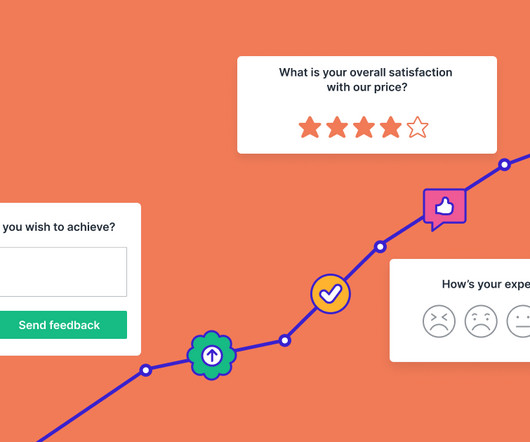Click the "you wish to achieve?" question label

[x=59, y=227]
